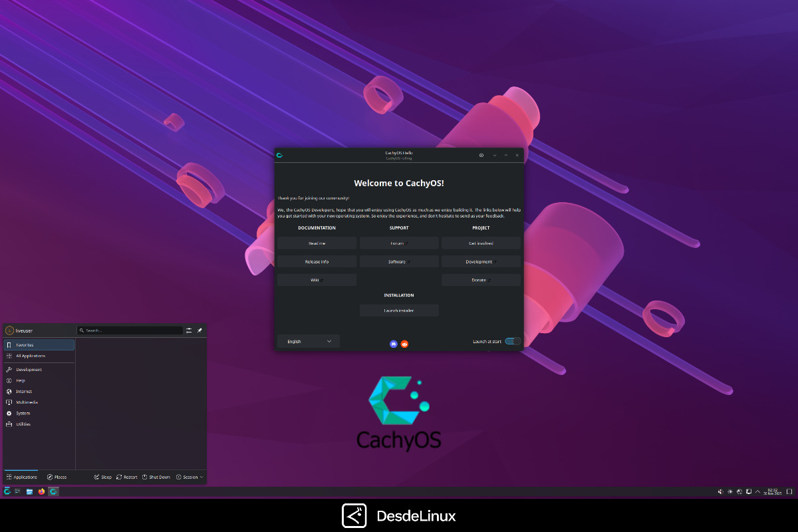Viewport: 798px width, 532px height.
Task: Click the About icon in titlebar
Action: (481, 155)
